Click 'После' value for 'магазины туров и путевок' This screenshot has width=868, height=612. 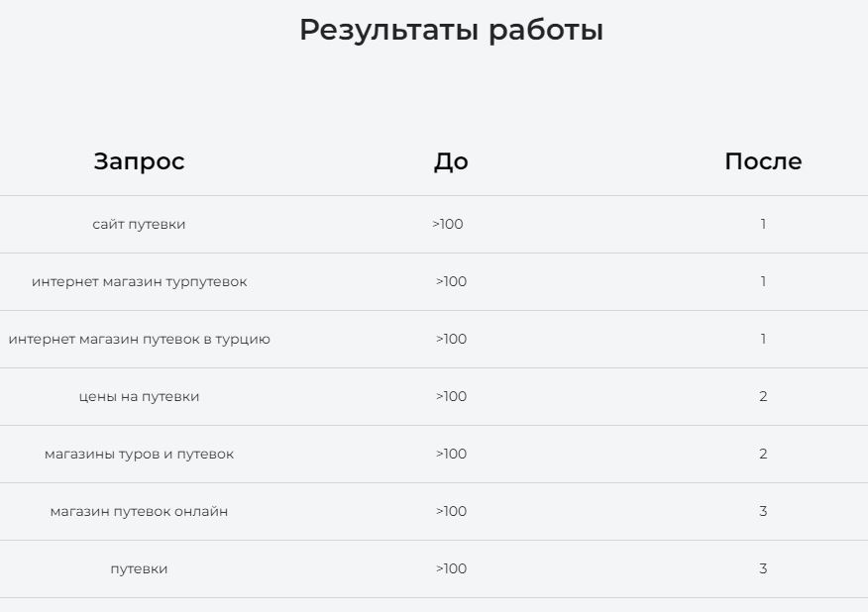tap(763, 454)
